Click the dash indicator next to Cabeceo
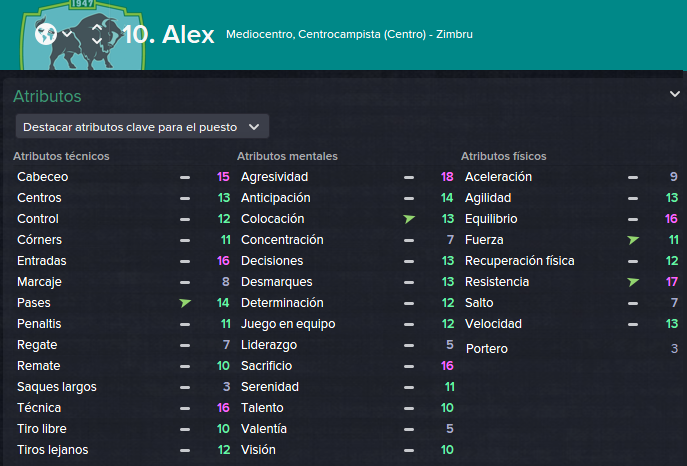The width and height of the screenshot is (687, 466). [185, 177]
